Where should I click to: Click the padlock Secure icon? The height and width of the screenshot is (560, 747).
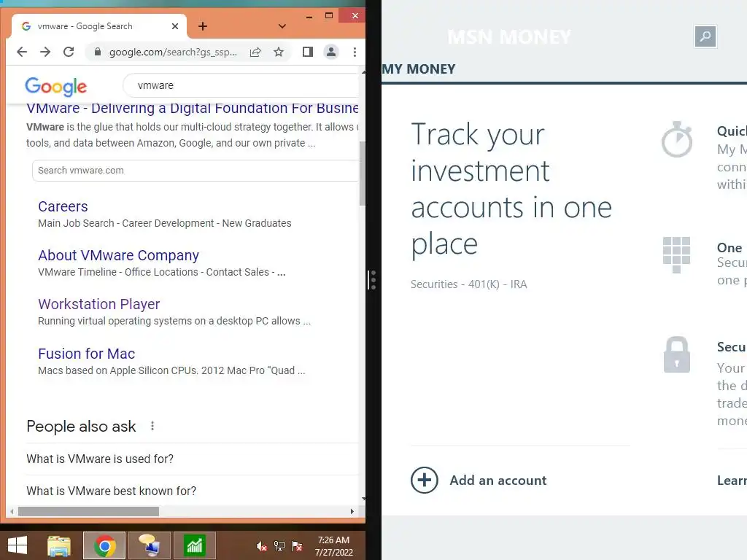point(676,354)
